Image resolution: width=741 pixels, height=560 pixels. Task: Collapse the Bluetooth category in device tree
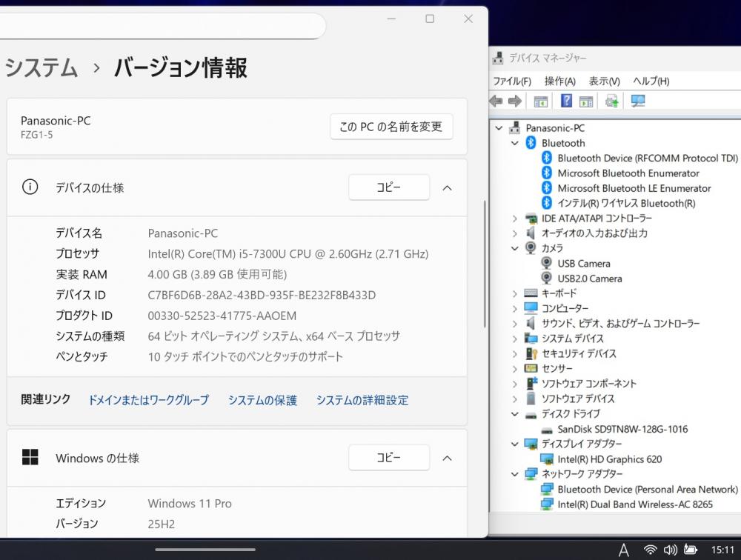515,143
